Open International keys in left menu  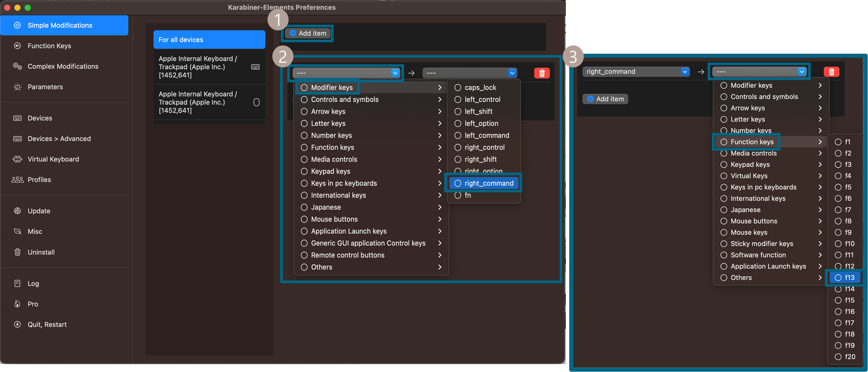coord(371,195)
